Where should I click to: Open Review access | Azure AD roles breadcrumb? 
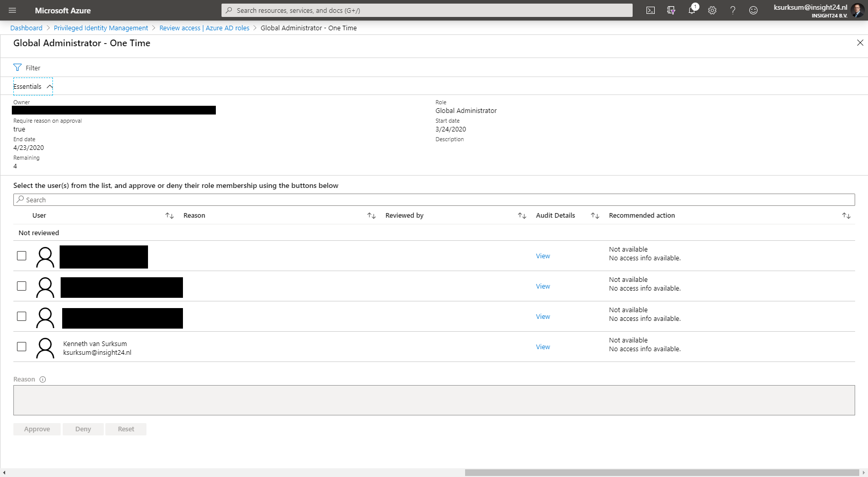click(204, 28)
